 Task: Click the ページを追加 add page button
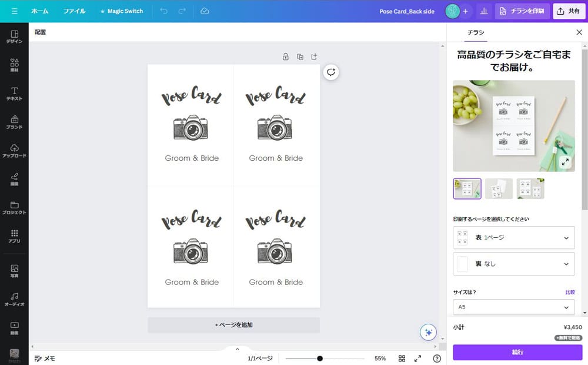point(233,325)
